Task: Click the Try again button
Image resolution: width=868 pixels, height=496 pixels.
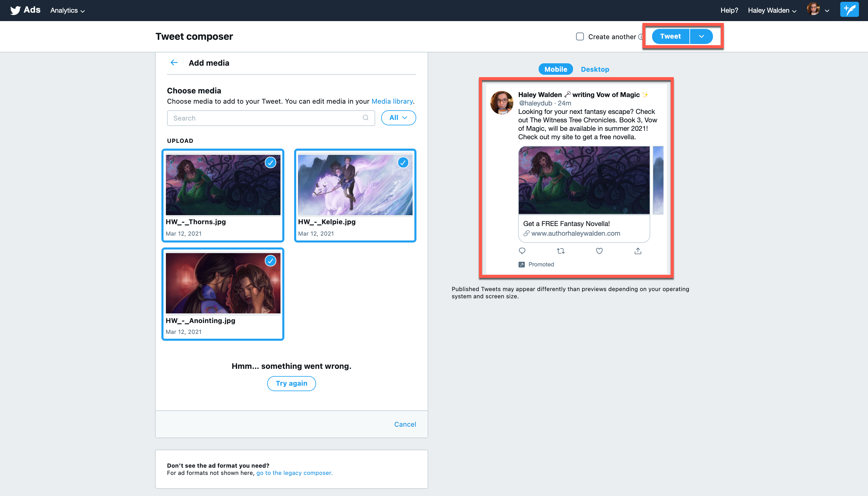Action: pyautogui.click(x=291, y=383)
